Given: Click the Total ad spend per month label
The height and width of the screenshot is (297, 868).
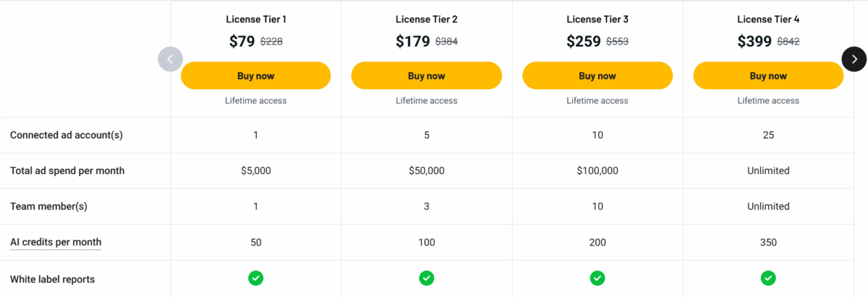Looking at the screenshot, I should click(x=67, y=171).
